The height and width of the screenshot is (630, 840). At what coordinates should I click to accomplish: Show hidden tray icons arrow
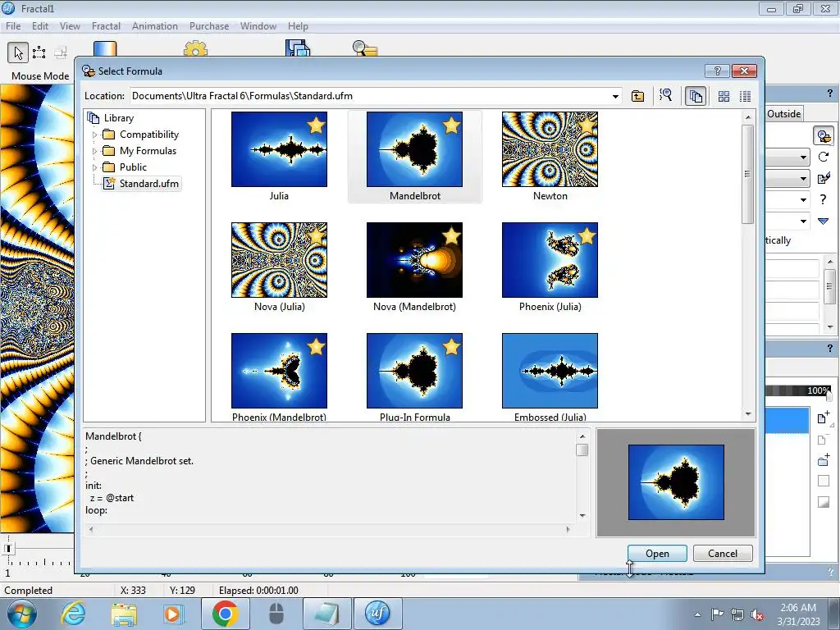click(697, 614)
